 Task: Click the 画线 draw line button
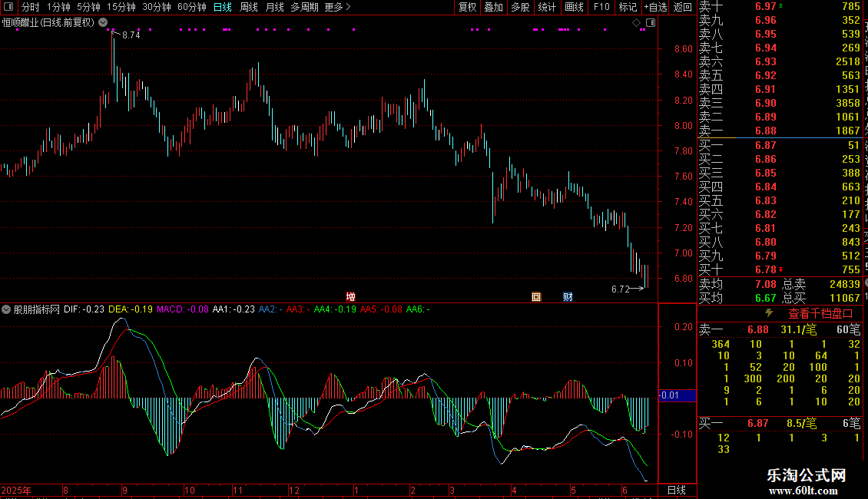[x=574, y=7]
